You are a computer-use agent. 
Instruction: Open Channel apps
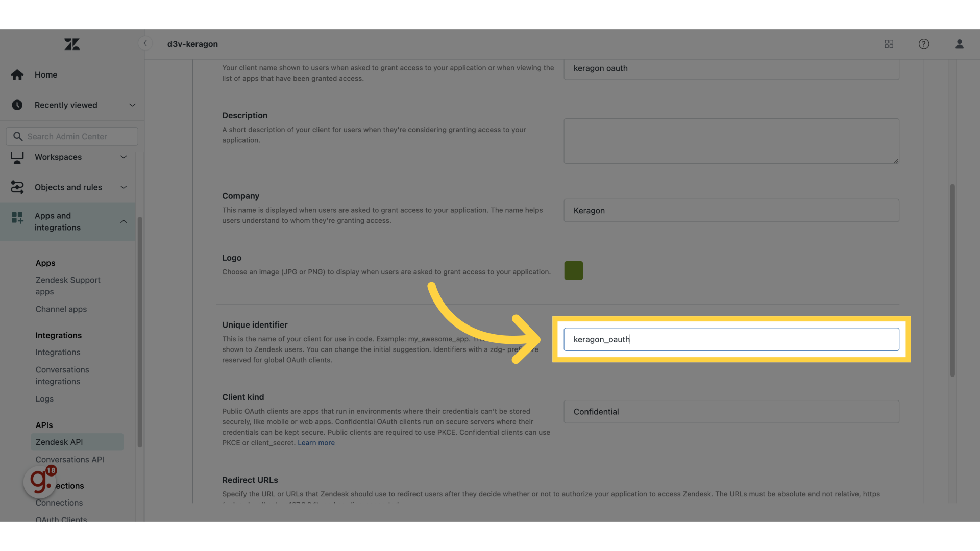(x=61, y=309)
